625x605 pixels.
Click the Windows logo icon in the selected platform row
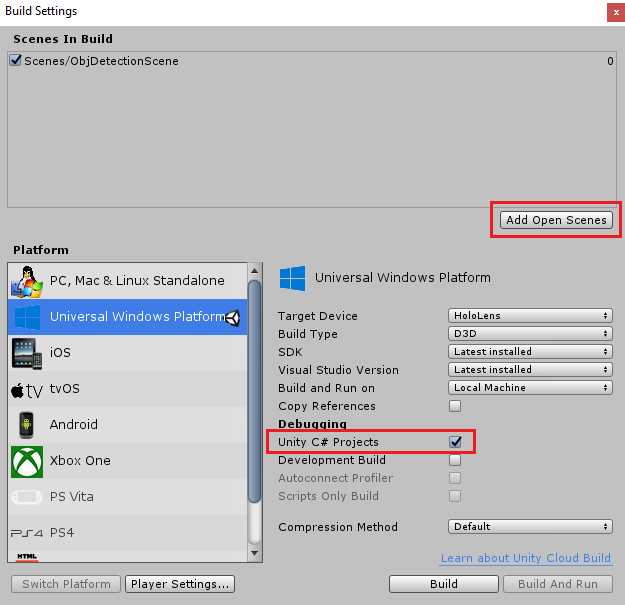click(x=27, y=317)
